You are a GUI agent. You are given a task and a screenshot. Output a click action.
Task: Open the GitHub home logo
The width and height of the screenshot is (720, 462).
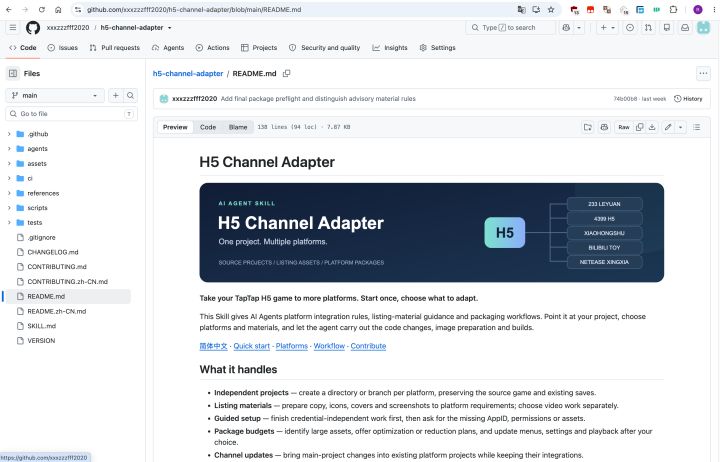33,28
